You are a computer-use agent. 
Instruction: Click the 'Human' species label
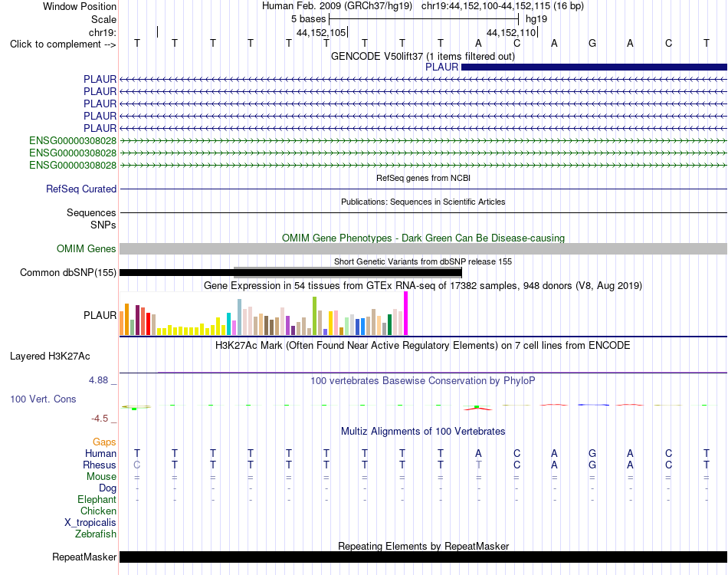[100, 453]
